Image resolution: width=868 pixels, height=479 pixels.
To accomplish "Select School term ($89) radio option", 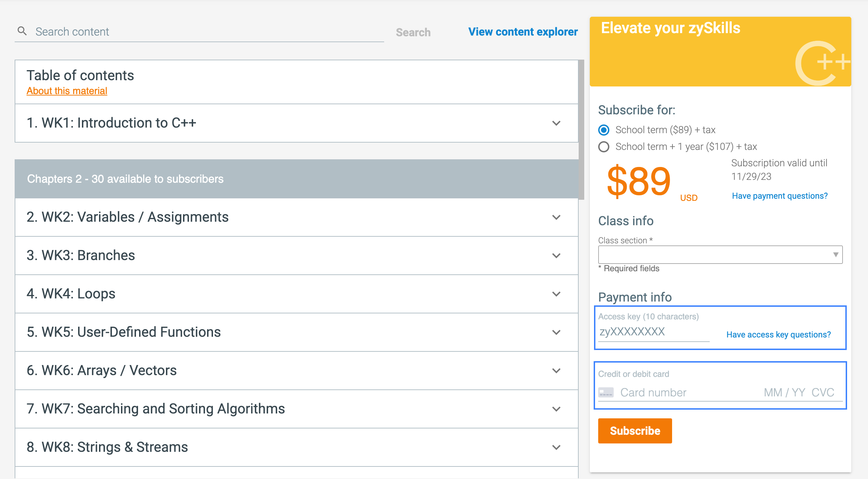I will point(604,130).
